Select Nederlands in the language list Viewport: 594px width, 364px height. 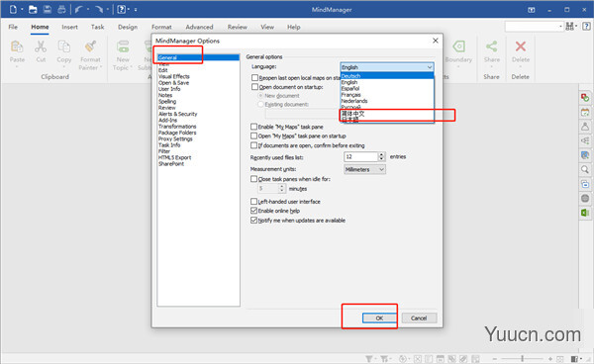(x=387, y=101)
